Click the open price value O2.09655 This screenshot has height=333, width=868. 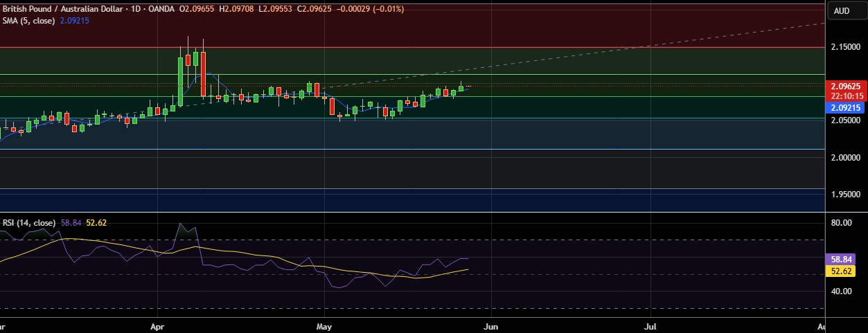(197, 9)
